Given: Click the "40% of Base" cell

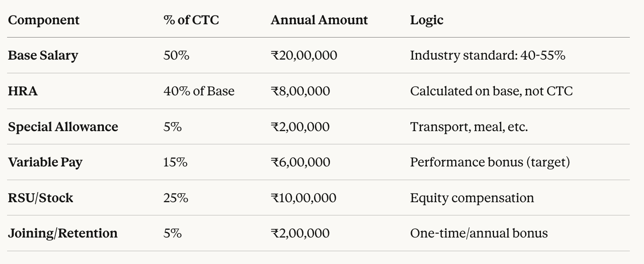Looking at the screenshot, I should pos(199,91).
